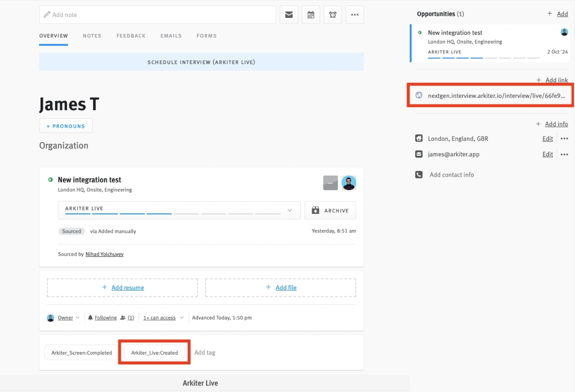Click the globe icon beside interview link

click(419, 95)
